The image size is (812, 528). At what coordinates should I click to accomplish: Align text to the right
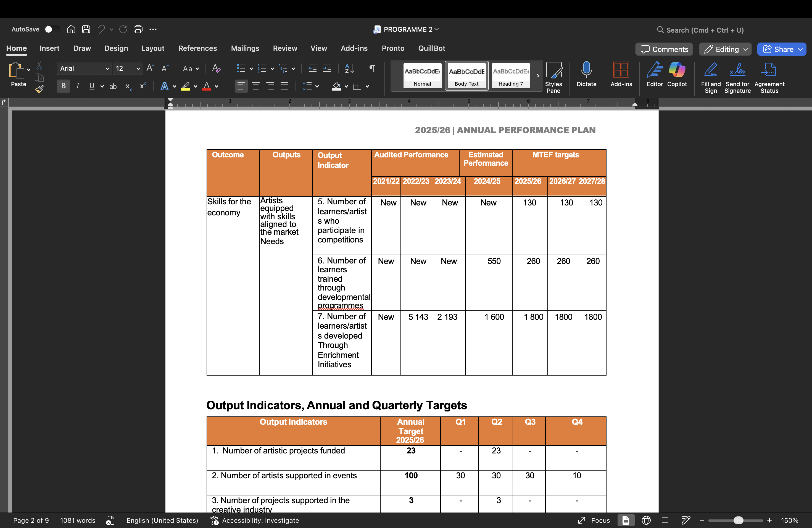270,86
